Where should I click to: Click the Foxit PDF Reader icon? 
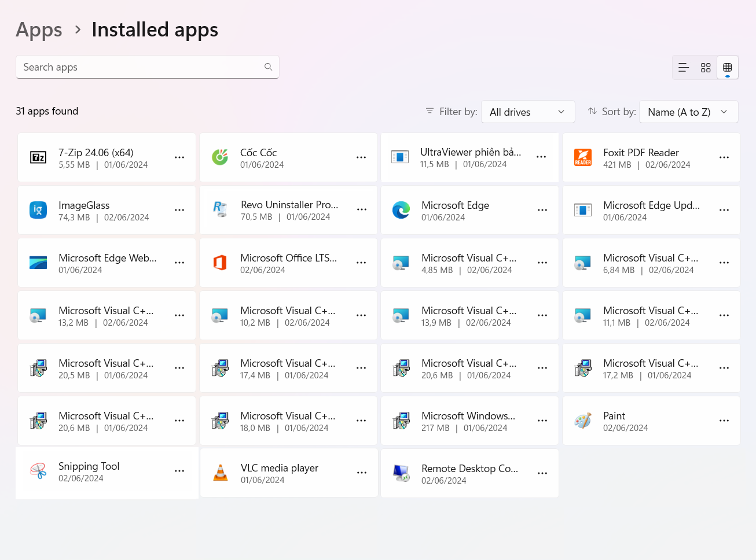583,157
